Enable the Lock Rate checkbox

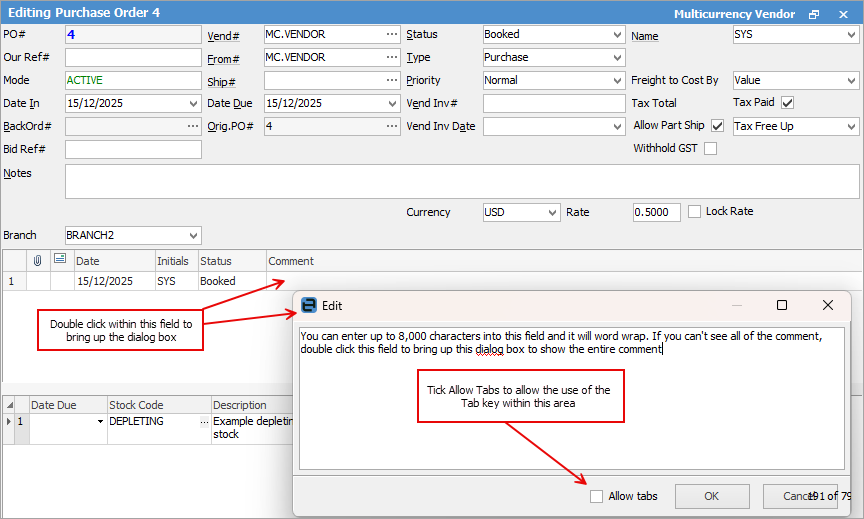coord(694,212)
